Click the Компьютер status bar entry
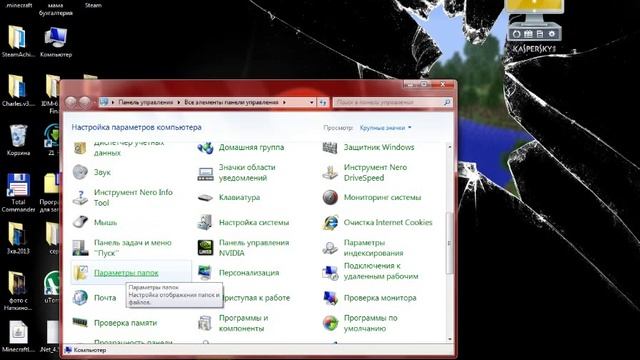The height and width of the screenshot is (360, 640). pos(86,350)
